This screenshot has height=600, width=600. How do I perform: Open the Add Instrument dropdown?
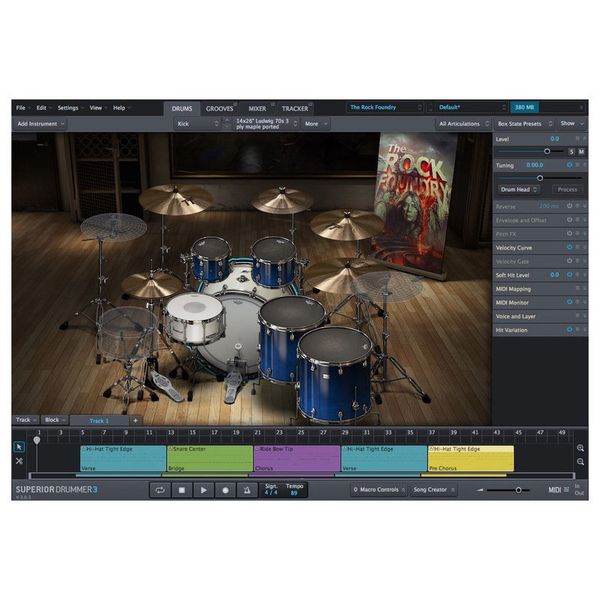40,124
